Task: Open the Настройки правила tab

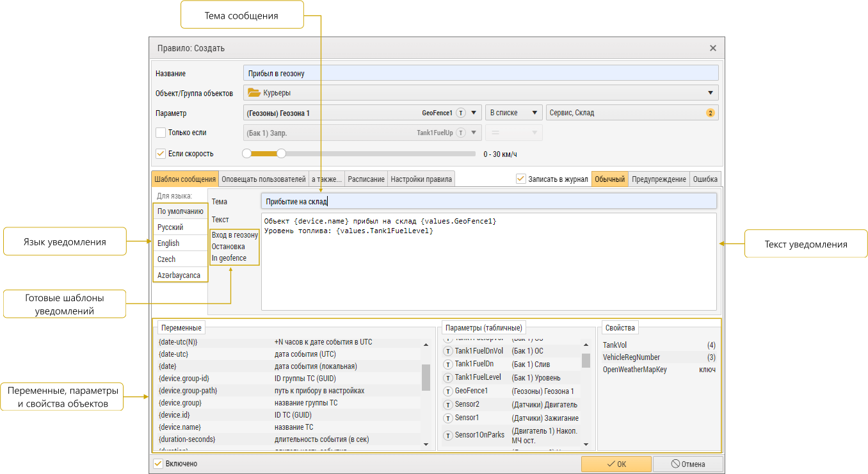Action: click(421, 179)
